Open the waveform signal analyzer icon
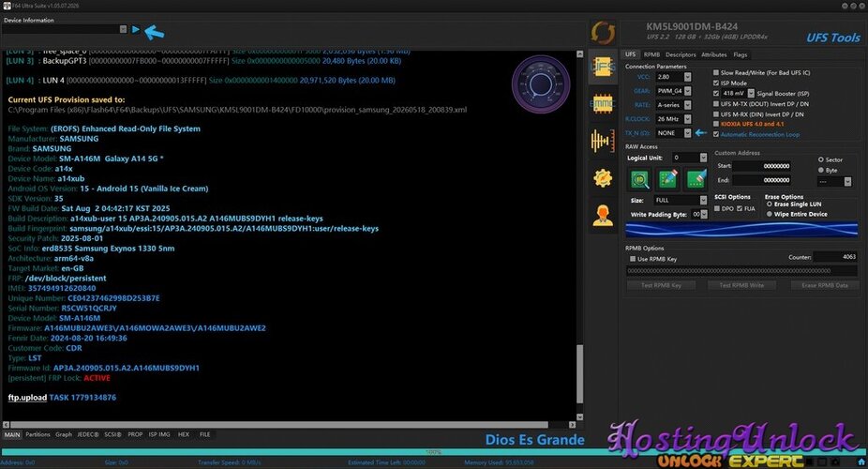 [603, 141]
